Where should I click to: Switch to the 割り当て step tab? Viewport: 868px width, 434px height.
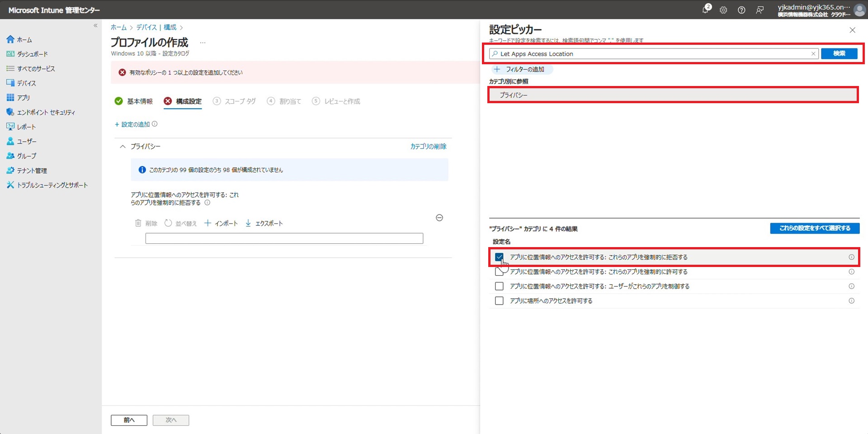click(284, 101)
